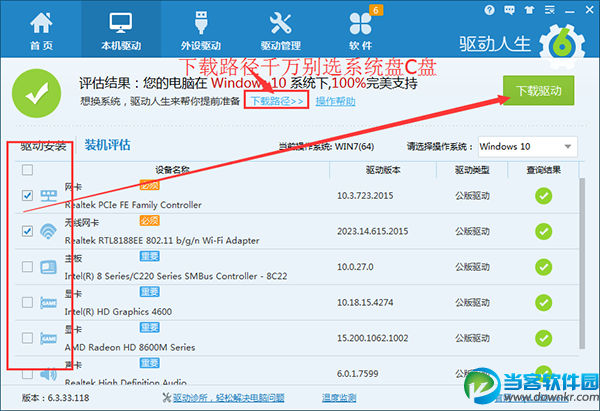Switch to 驱动安装 tab
The image size is (600, 411).
[x=44, y=146]
